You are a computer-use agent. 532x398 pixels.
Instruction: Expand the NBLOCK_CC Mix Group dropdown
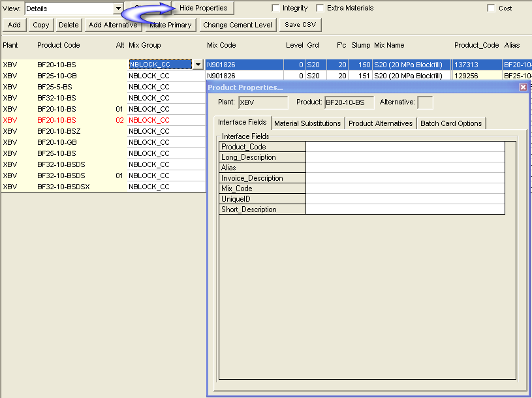point(198,65)
